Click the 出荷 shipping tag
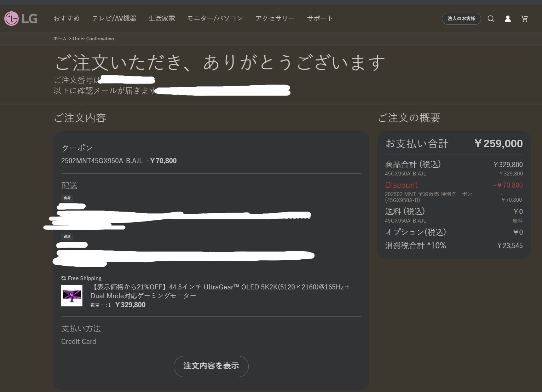542x392 pixels. (x=67, y=198)
